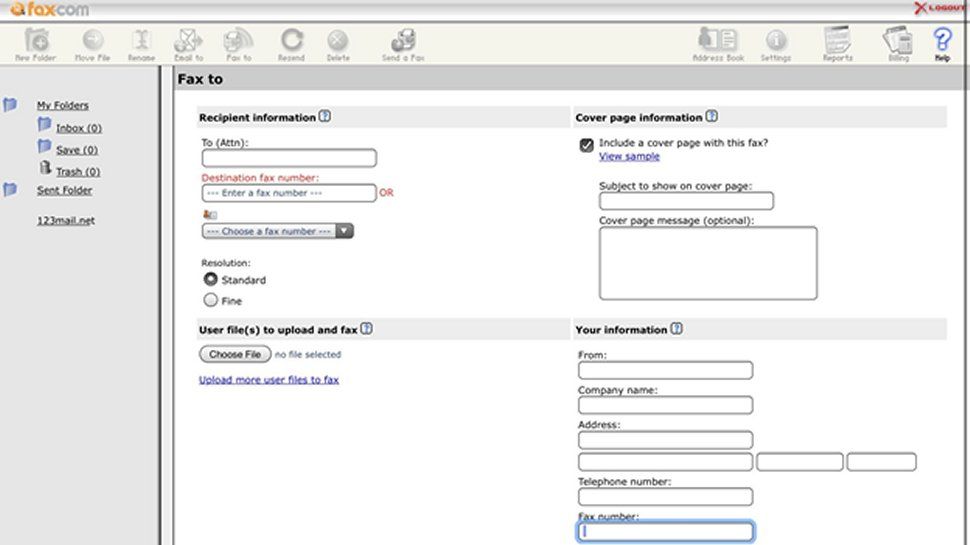Select the Standard resolution radio button
The width and height of the screenshot is (970, 545).
pyautogui.click(x=211, y=280)
